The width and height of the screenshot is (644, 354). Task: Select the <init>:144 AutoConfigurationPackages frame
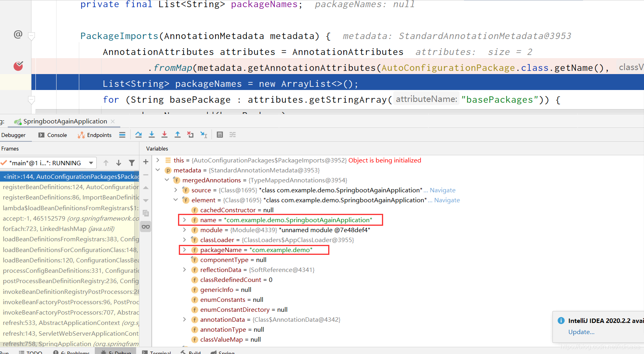coord(70,176)
